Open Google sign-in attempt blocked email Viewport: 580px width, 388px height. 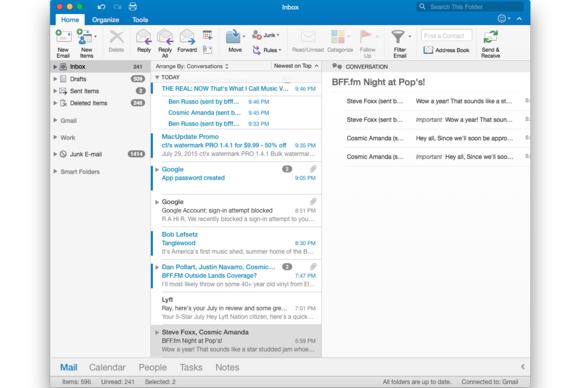coord(236,210)
